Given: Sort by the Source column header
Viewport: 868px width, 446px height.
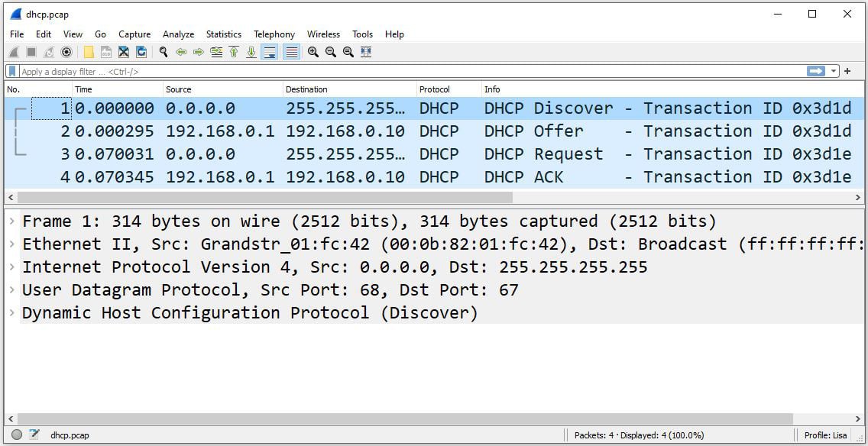Looking at the screenshot, I should point(223,89).
